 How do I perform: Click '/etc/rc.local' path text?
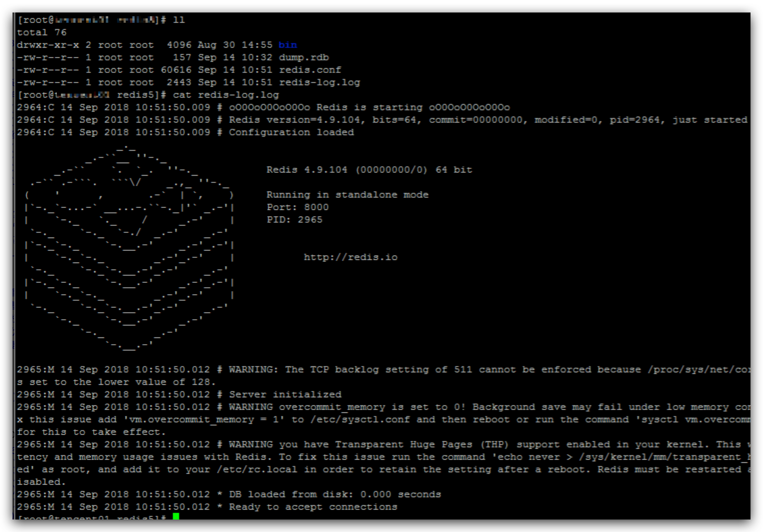(257, 470)
